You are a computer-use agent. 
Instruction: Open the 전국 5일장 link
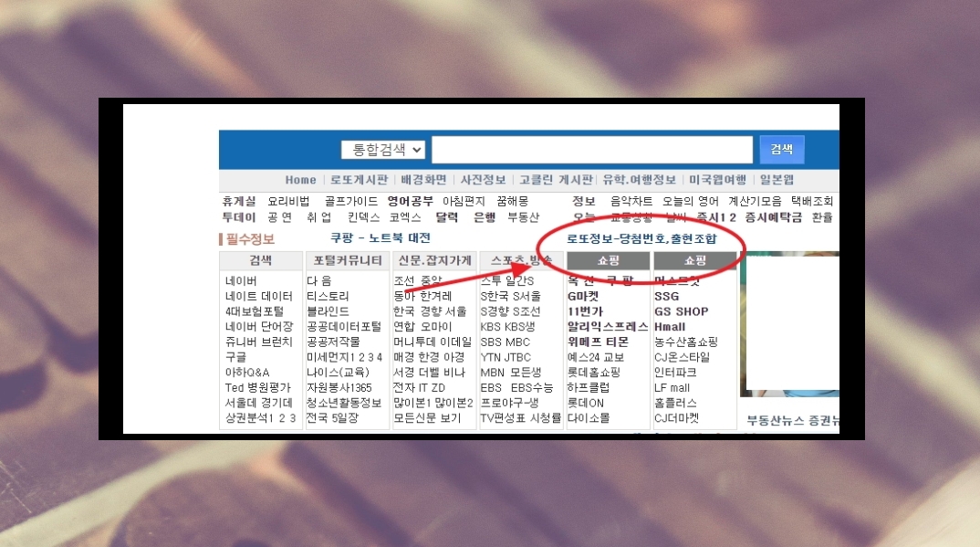coord(332,418)
